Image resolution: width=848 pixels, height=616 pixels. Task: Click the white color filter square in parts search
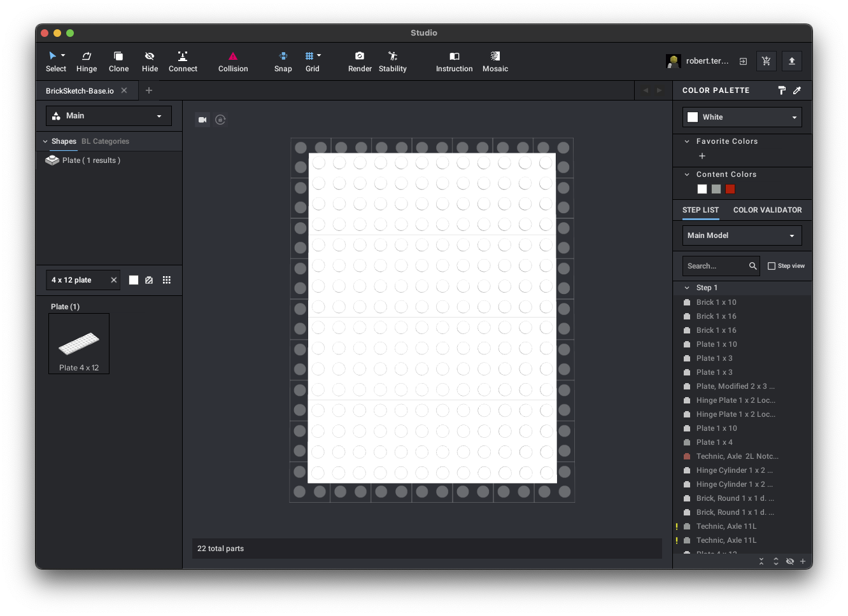[x=134, y=280]
